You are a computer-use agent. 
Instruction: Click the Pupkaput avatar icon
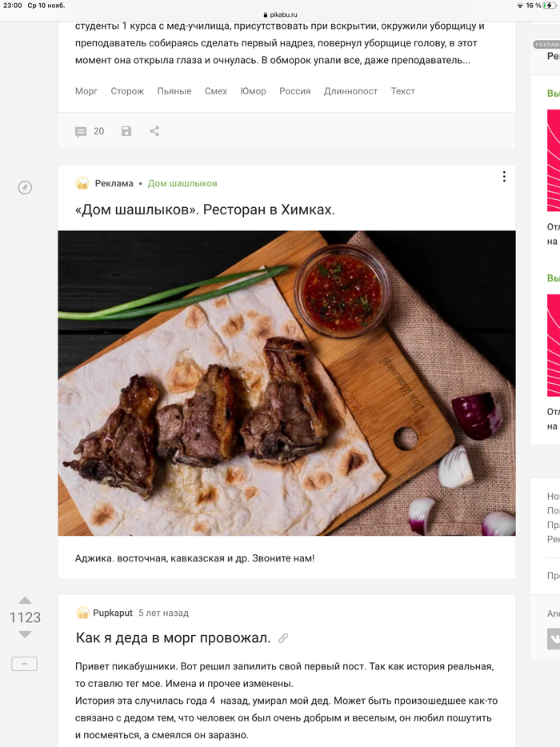(x=82, y=613)
